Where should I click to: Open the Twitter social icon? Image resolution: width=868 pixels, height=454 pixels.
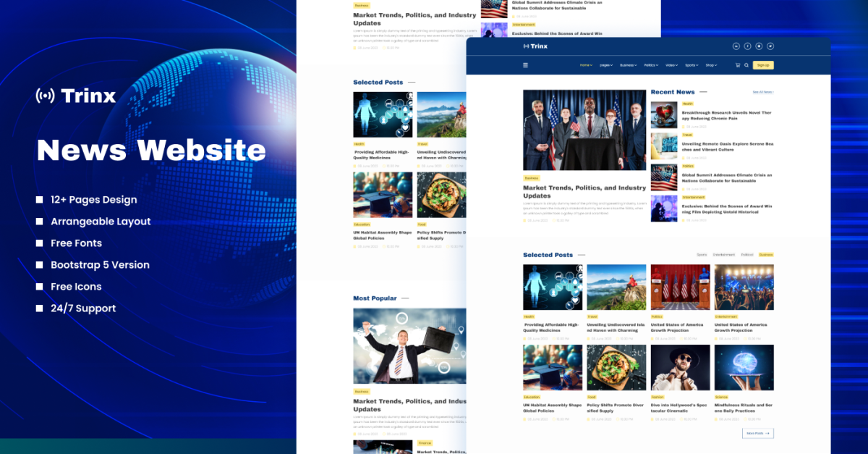[770, 46]
